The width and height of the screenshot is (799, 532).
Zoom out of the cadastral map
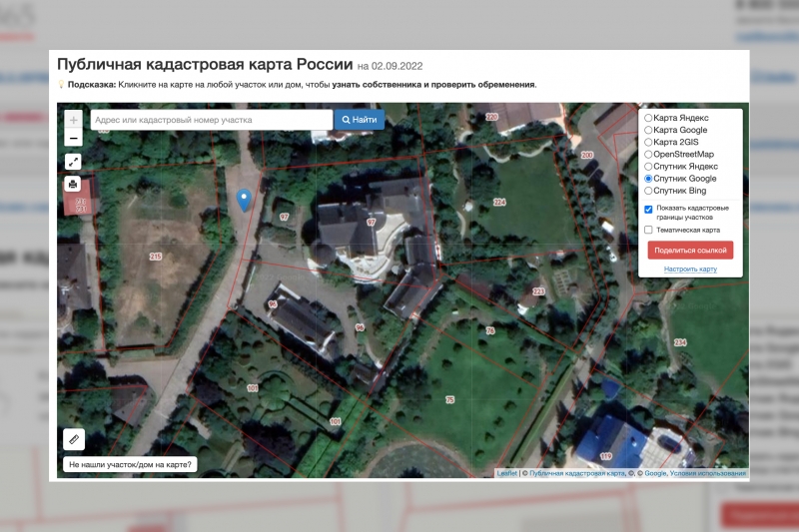(x=73, y=138)
